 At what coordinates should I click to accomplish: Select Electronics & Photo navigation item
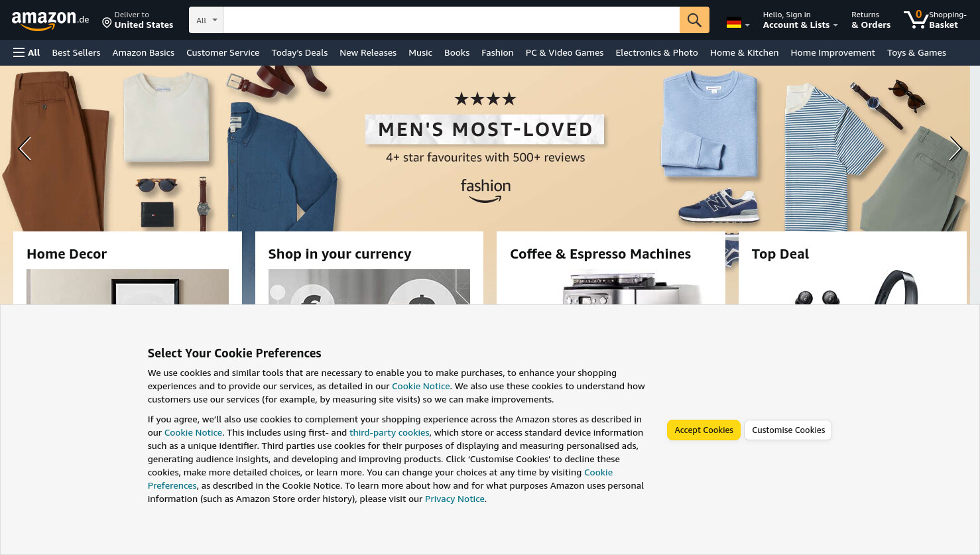[656, 52]
